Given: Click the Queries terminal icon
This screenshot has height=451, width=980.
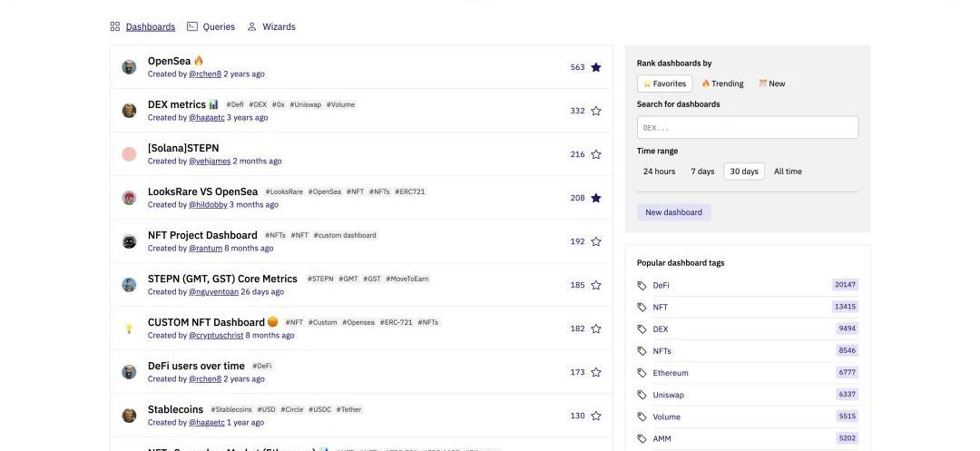Looking at the screenshot, I should [x=192, y=27].
